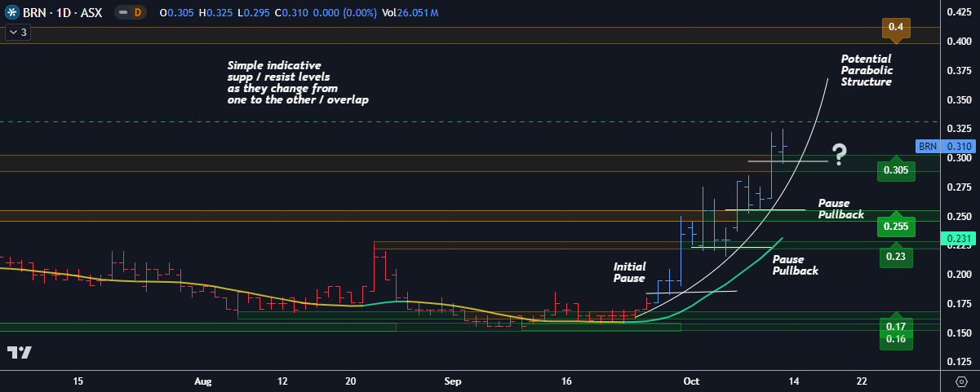Expand the collapsed indicators legend showing 3

coord(18,33)
